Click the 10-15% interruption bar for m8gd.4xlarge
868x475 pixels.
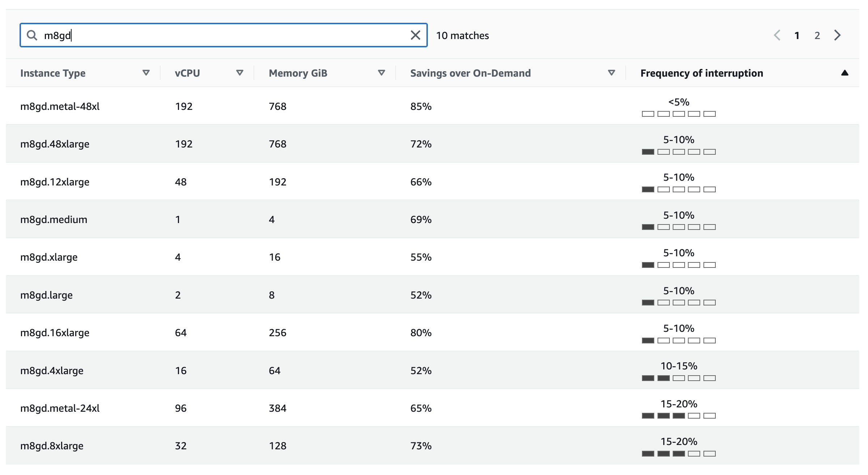(679, 378)
